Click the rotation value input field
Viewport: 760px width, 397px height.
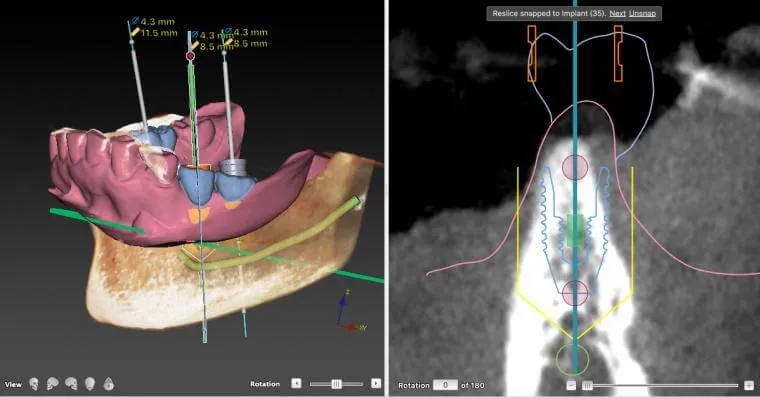tap(445, 385)
